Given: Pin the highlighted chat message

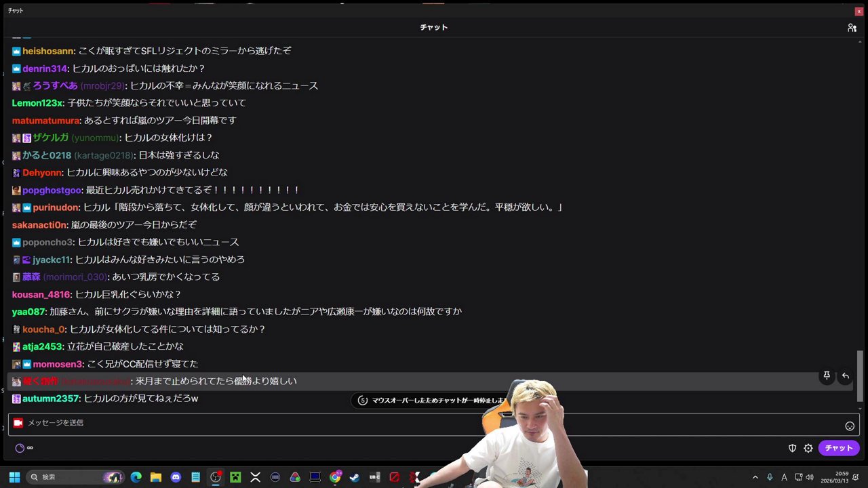Looking at the screenshot, I should [x=827, y=375].
